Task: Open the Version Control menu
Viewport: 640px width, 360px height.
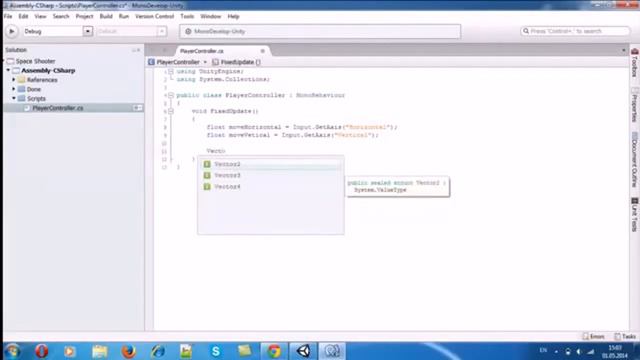Action: [154, 16]
